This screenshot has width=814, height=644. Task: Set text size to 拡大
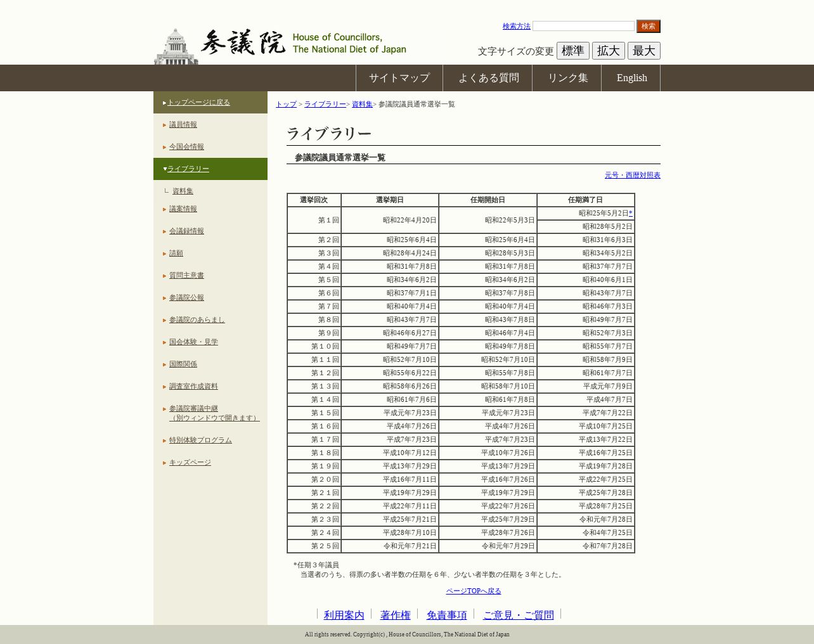608,51
